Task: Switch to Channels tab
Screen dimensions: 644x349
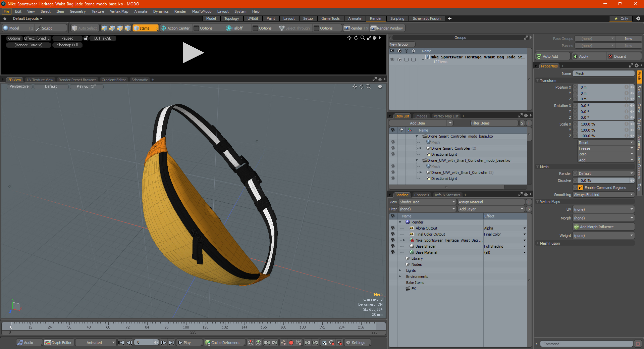Action: [x=421, y=195]
